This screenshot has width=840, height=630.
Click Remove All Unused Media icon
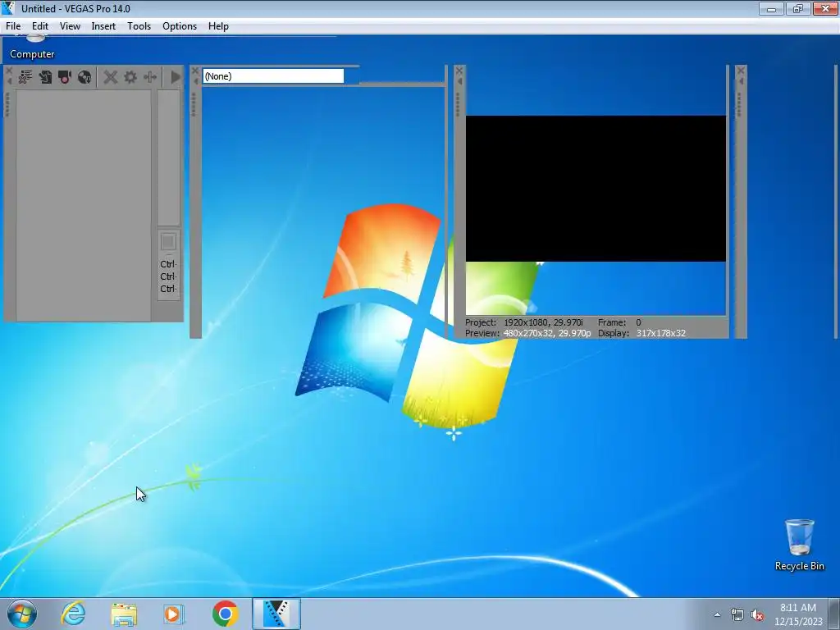pyautogui.click(x=25, y=77)
